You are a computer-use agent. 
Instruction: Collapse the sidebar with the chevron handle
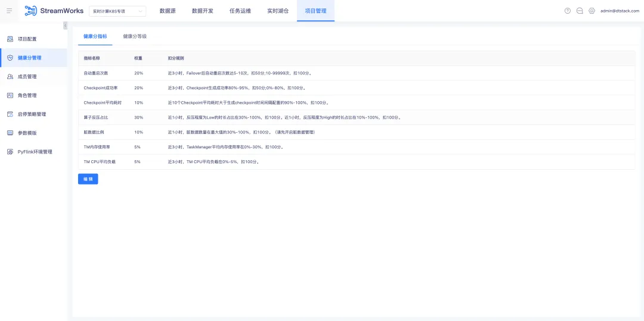coord(66,26)
